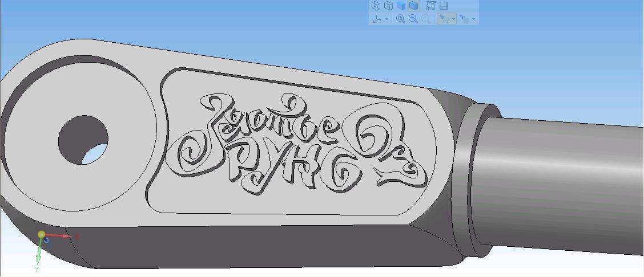Open the body filter dropdown arrow
Screen dimensions: 644x277
click(474, 19)
